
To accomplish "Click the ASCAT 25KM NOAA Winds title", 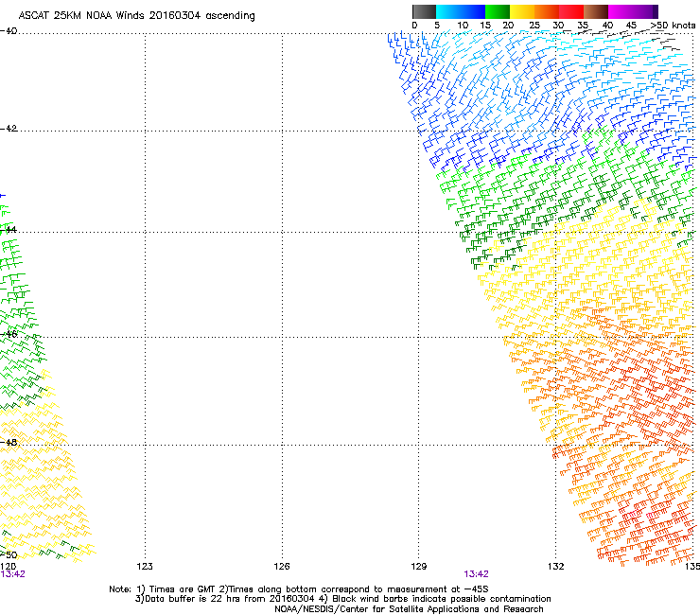I will [136, 16].
